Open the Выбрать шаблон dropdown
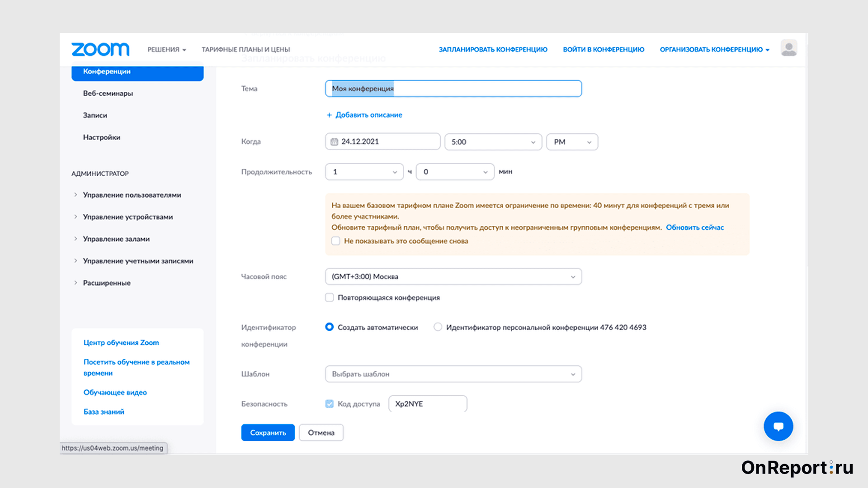The height and width of the screenshot is (488, 868). click(453, 374)
